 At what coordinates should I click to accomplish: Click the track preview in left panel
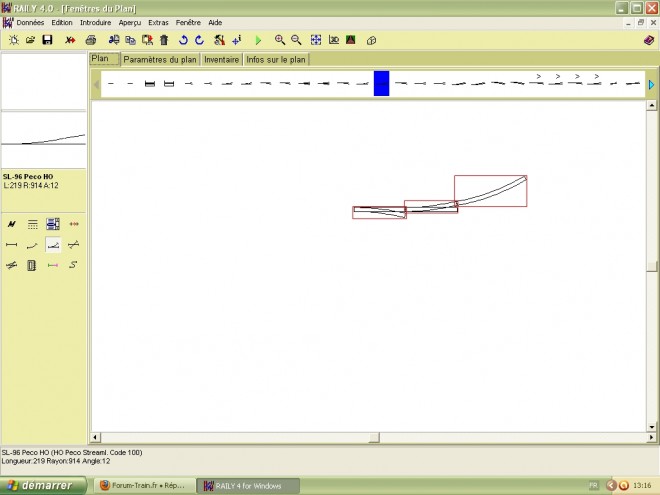(43, 140)
